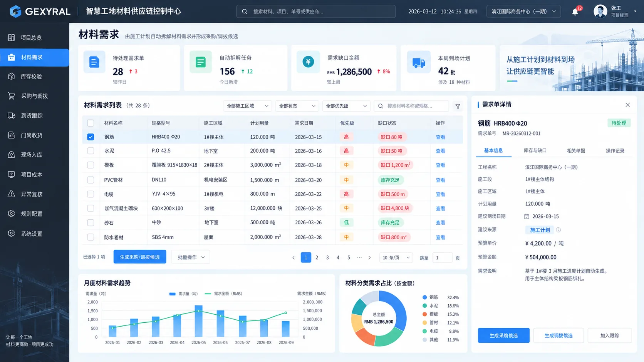The image size is (644, 362).
Task: Select the 基本信息 tab
Action: [493, 150]
